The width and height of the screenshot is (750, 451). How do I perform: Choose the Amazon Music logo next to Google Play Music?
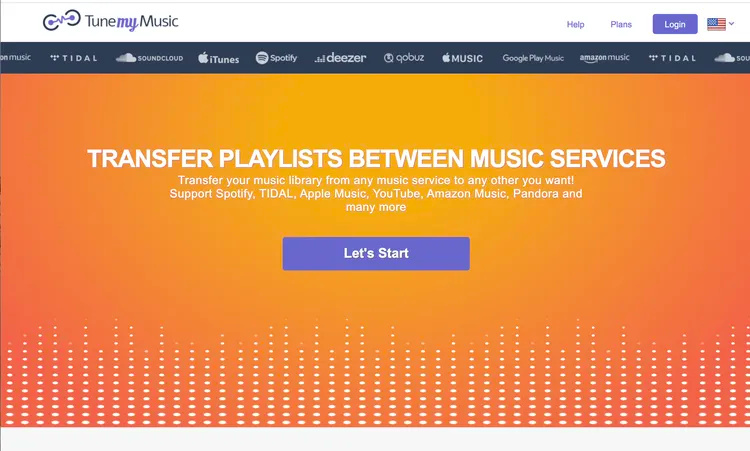click(x=605, y=58)
